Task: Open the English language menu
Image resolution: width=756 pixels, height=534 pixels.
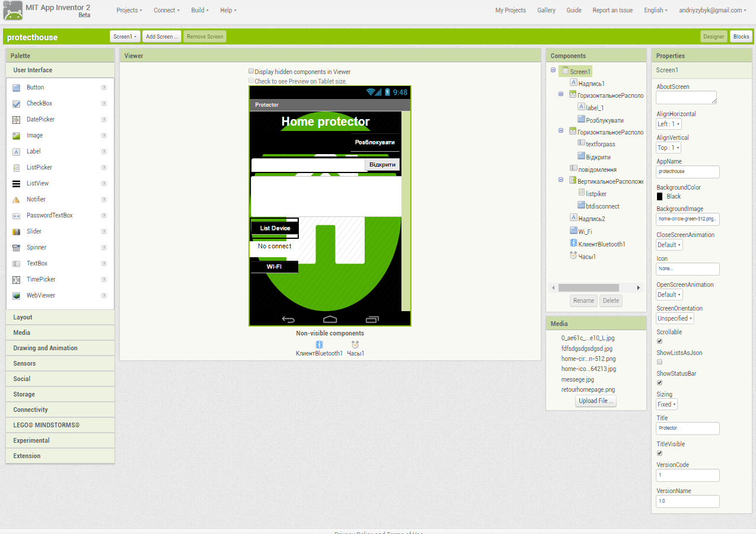Action: point(656,10)
